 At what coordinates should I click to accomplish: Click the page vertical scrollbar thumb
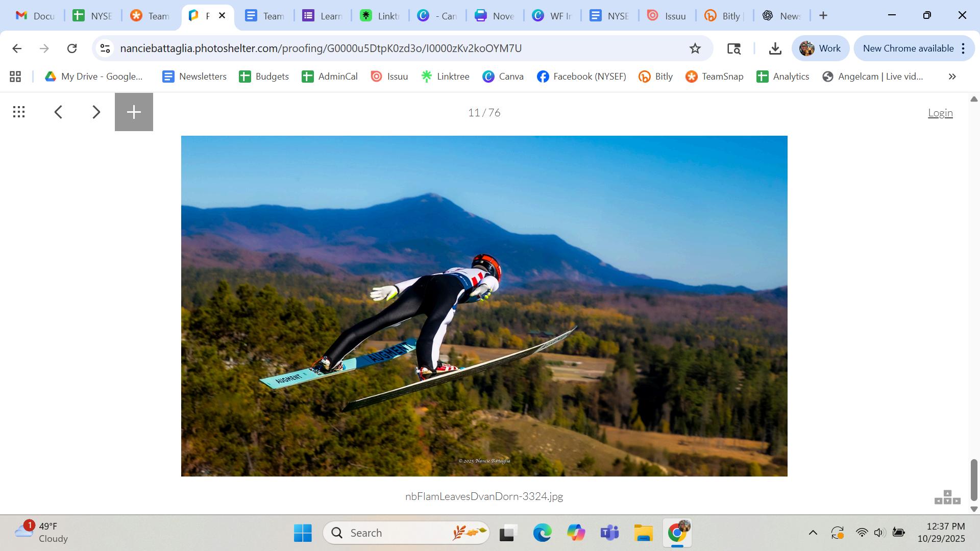pyautogui.click(x=973, y=480)
